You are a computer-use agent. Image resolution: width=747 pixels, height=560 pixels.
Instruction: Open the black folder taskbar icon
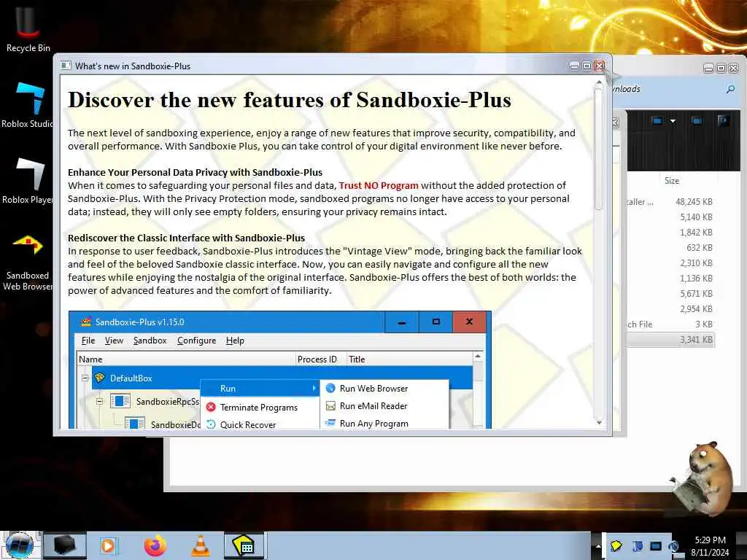pos(65,545)
